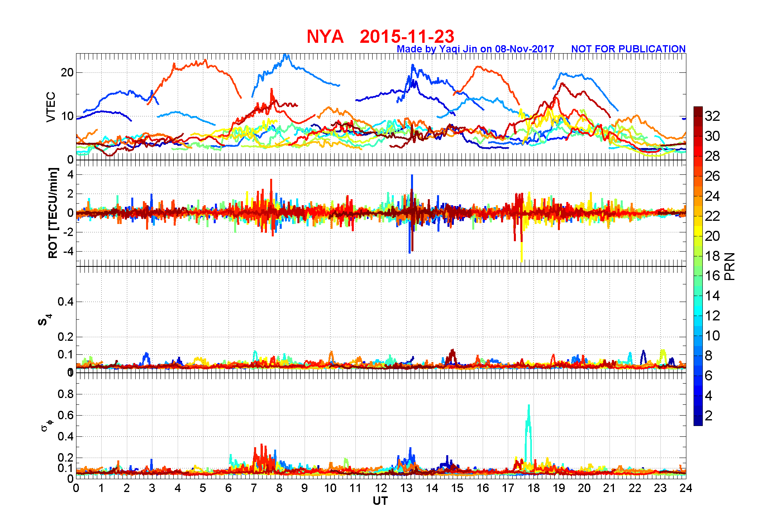Click x-axis hour tick label 18
The height and width of the screenshot is (532, 762).
533,488
